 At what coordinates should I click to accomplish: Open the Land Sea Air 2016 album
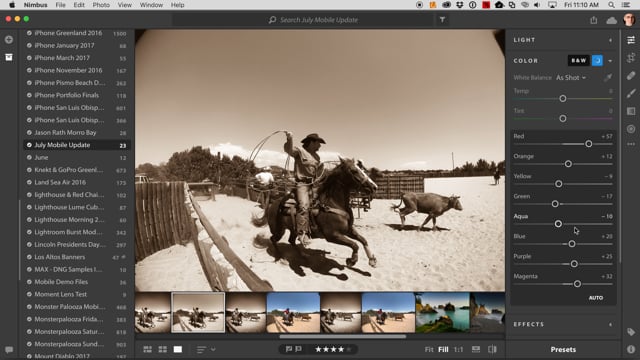point(77,182)
